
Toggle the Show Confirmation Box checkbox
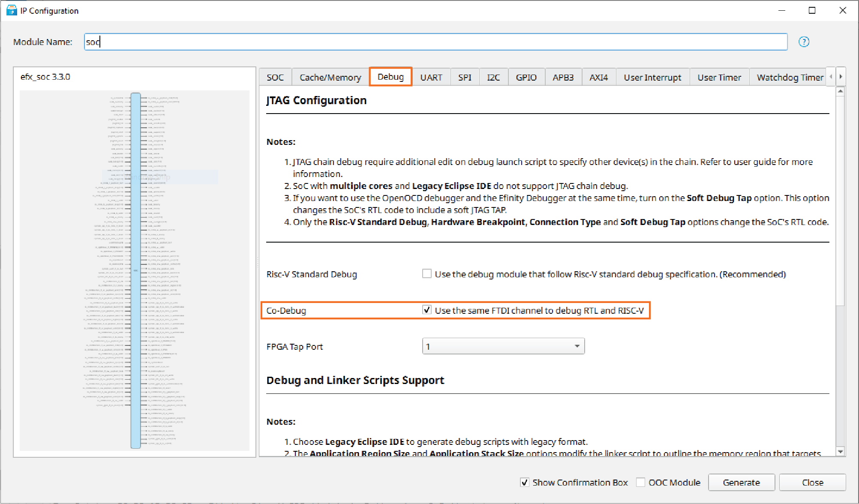click(525, 483)
